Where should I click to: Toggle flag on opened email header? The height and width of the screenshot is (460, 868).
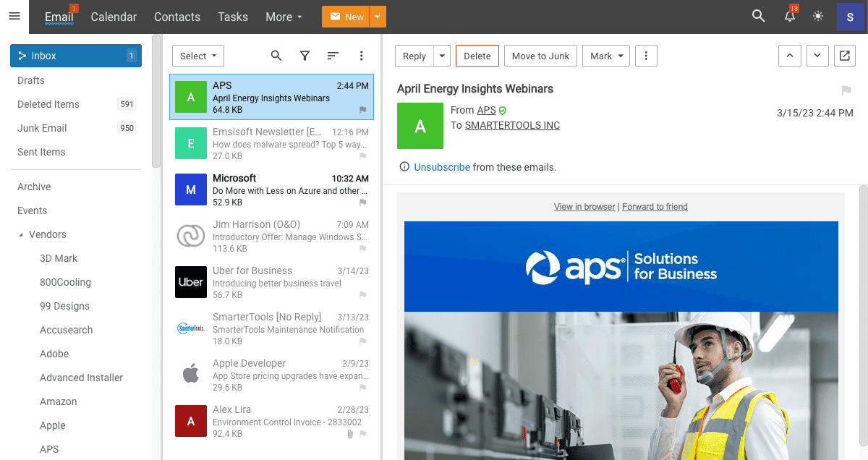[x=846, y=90]
